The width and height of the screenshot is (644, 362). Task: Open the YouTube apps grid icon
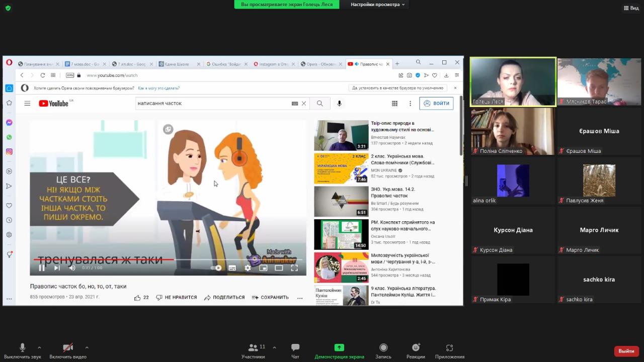(x=394, y=104)
